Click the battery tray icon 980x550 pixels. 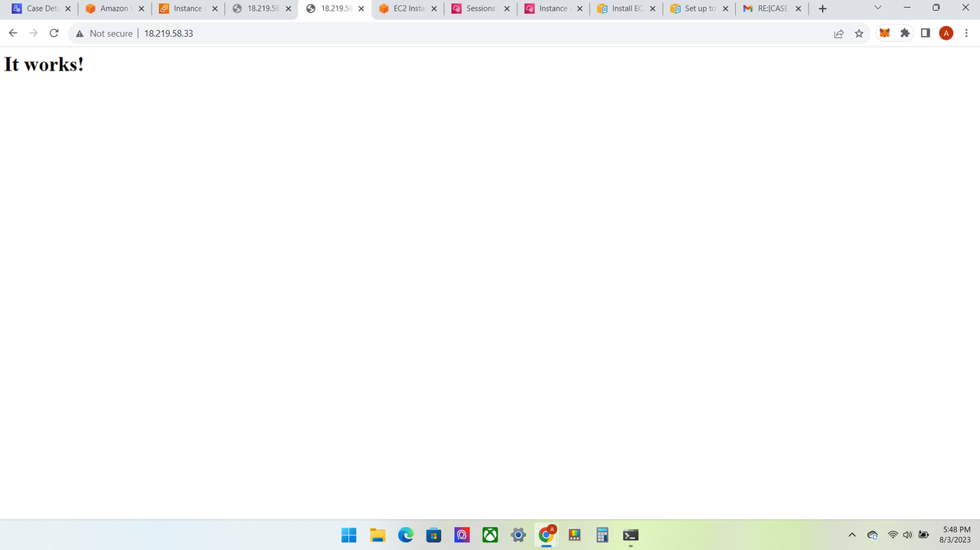[x=924, y=535]
